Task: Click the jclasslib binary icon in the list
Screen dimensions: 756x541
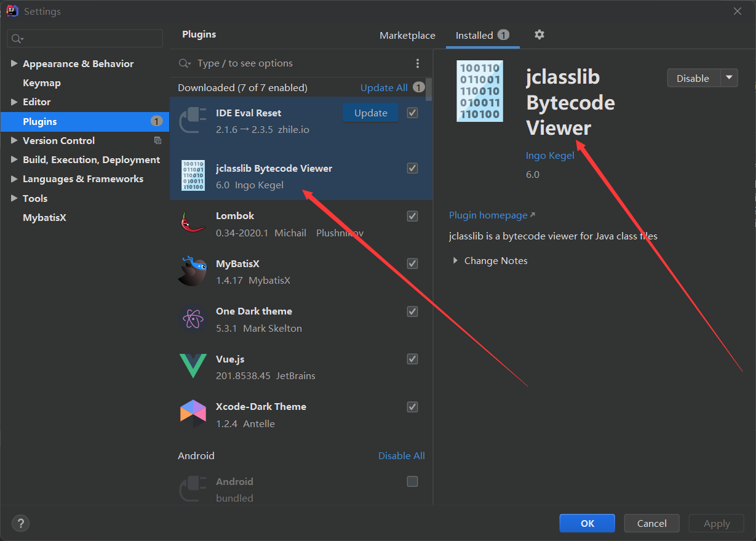Action: [193, 175]
